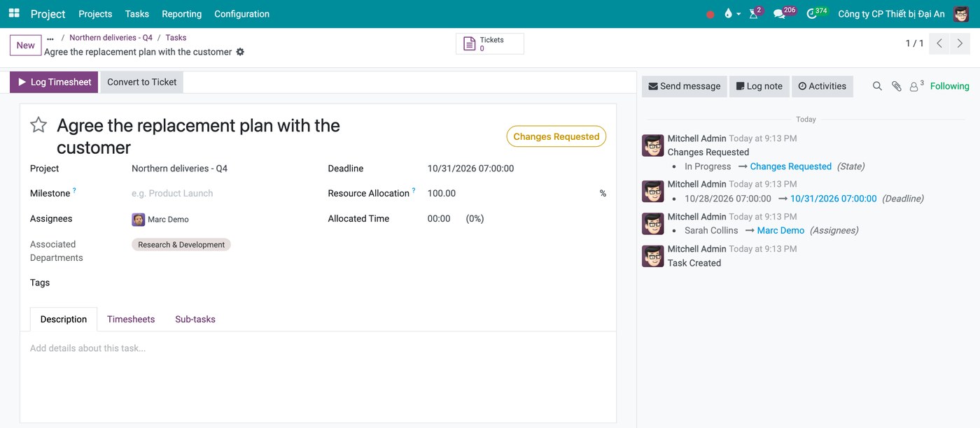Screen dimensions: 980x428
Task: Open the water drop theme dropdown
Action: pyautogui.click(x=732, y=14)
